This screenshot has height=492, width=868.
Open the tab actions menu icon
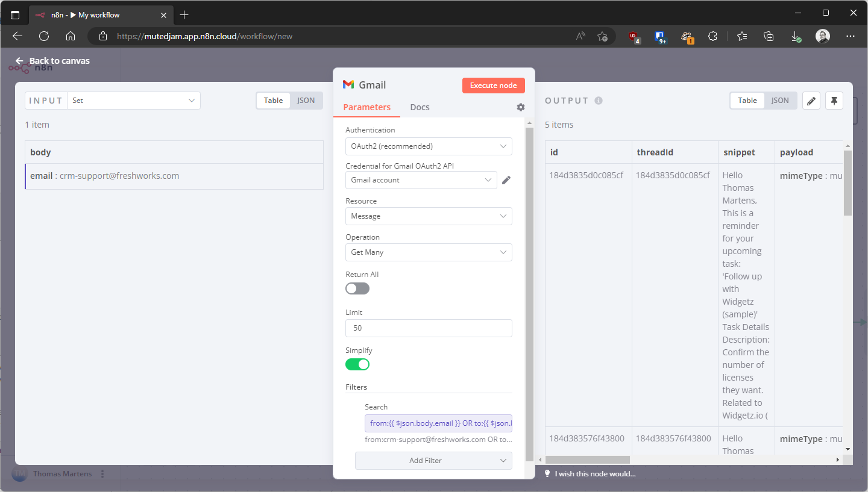click(x=15, y=14)
